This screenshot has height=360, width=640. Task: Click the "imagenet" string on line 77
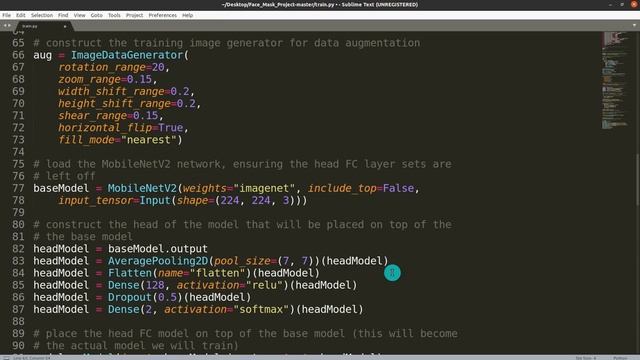[x=264, y=188]
